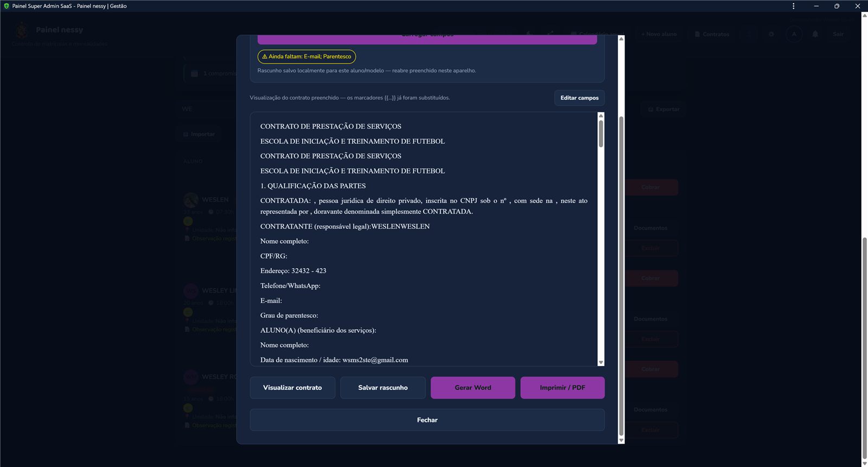Click the 'Rascunho salvo localmente' notice text
The width and height of the screenshot is (868, 467).
coord(366,71)
